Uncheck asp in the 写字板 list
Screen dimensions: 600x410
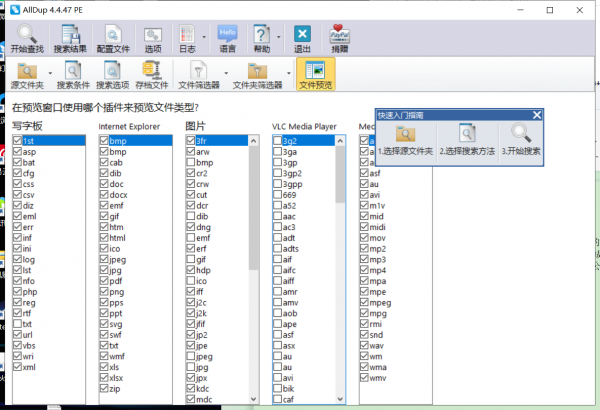[17, 152]
